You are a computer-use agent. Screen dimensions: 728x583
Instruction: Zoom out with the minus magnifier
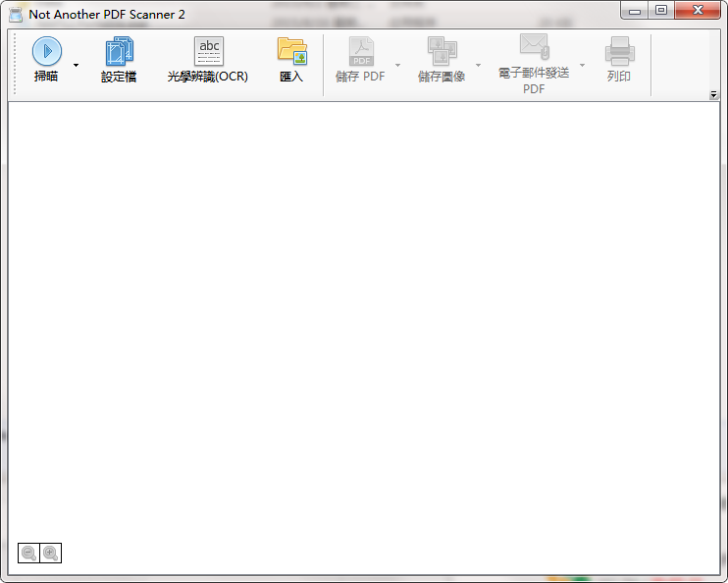(x=28, y=553)
